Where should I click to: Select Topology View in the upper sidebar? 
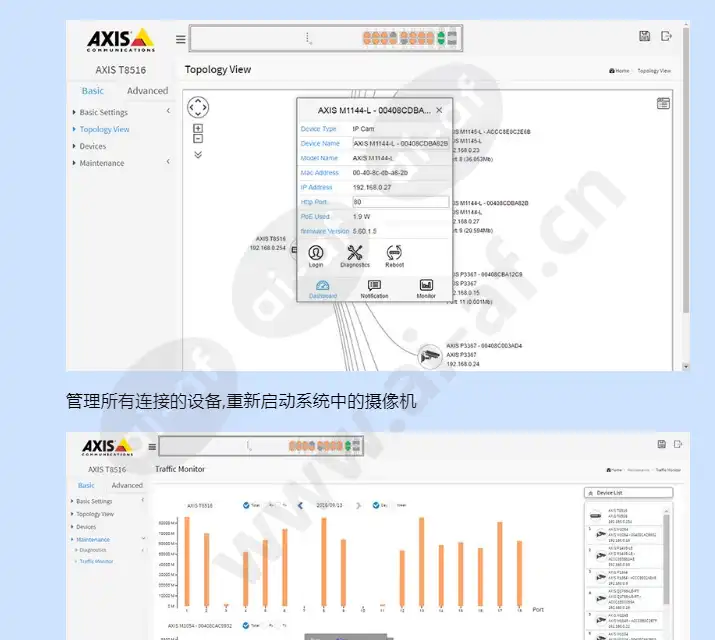(104, 129)
